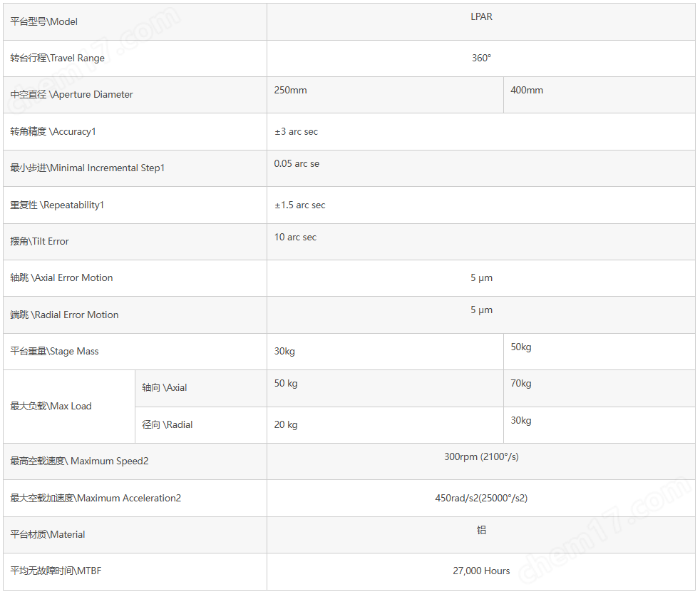
Task: Select the 50kg stage mass cell
Action: pos(599,351)
